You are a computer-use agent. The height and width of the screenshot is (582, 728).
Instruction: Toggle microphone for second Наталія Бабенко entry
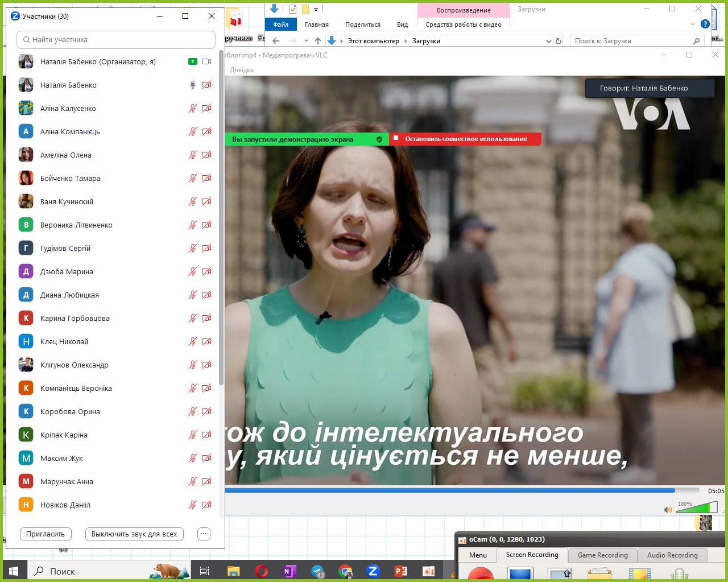coord(193,85)
